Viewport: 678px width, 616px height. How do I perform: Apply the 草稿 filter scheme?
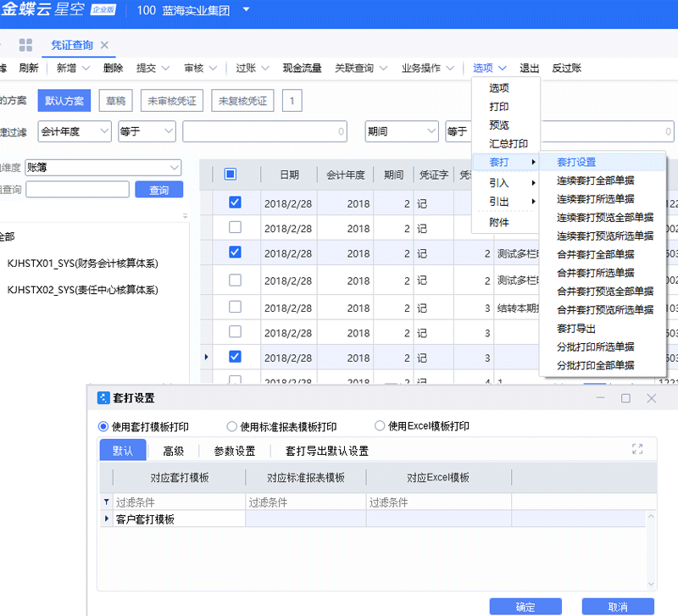[115, 100]
